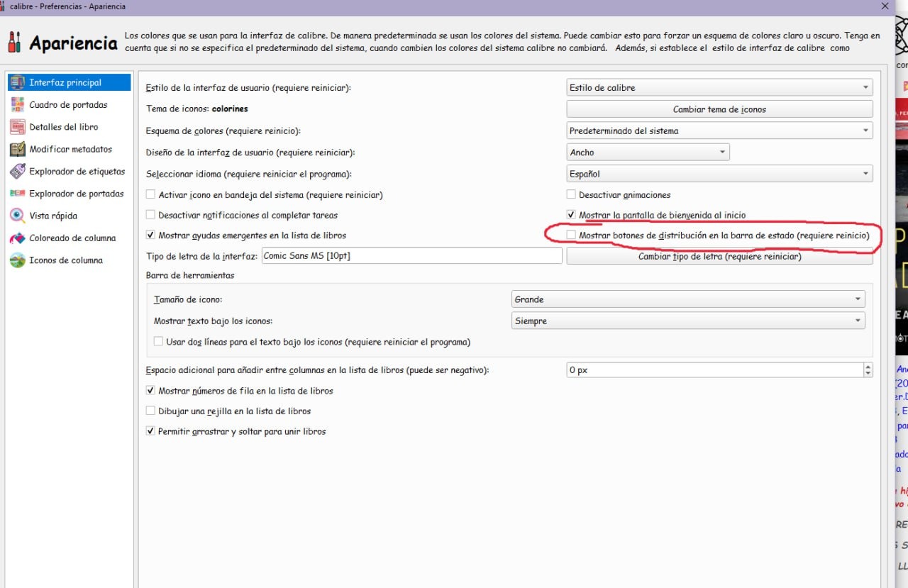Open Explorador de etiquetas settings
908x588 pixels.
[x=69, y=171]
